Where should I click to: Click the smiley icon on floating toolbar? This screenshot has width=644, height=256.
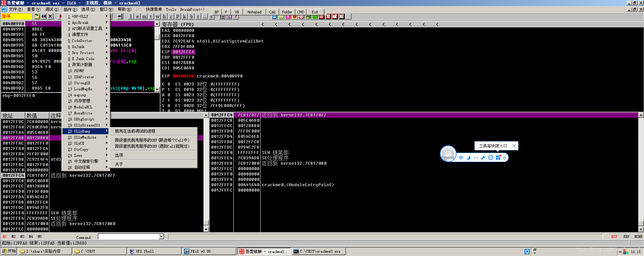(x=491, y=158)
